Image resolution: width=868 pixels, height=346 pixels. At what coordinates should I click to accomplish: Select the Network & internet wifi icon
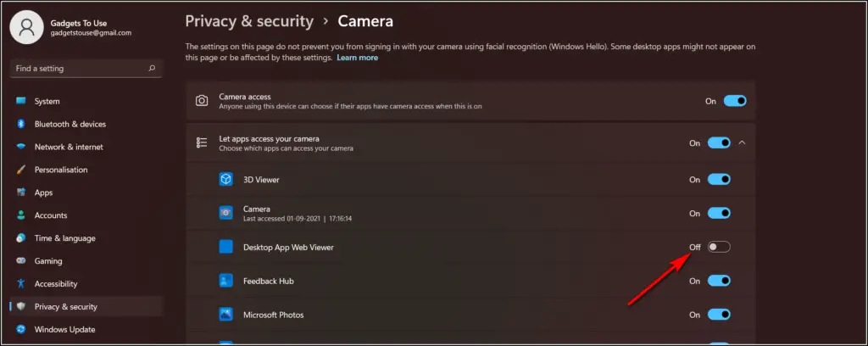tap(21, 147)
